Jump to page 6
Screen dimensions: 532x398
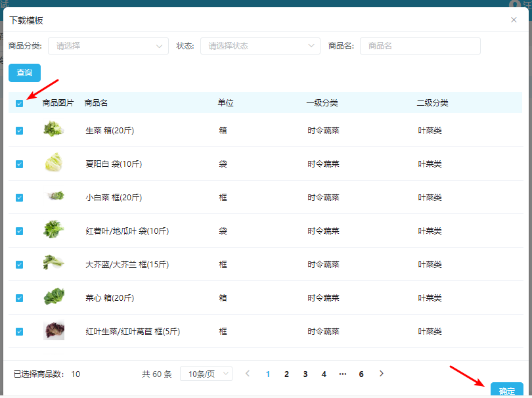[361, 374]
